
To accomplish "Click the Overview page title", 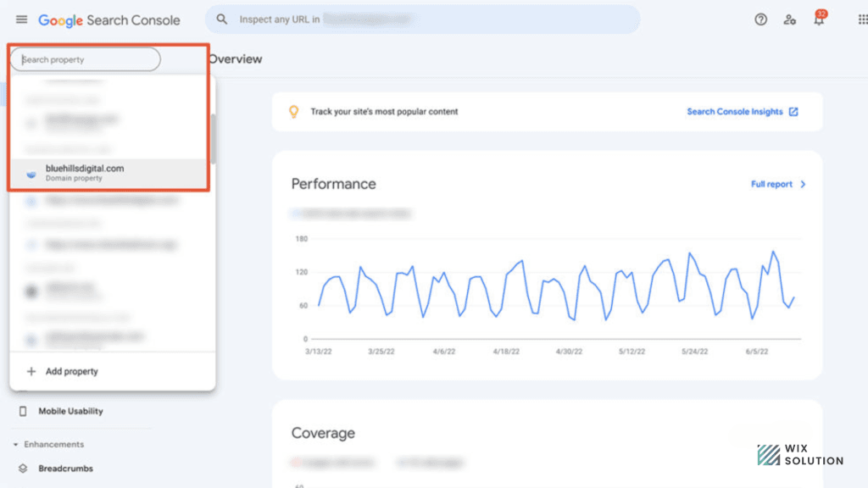I will click(236, 59).
